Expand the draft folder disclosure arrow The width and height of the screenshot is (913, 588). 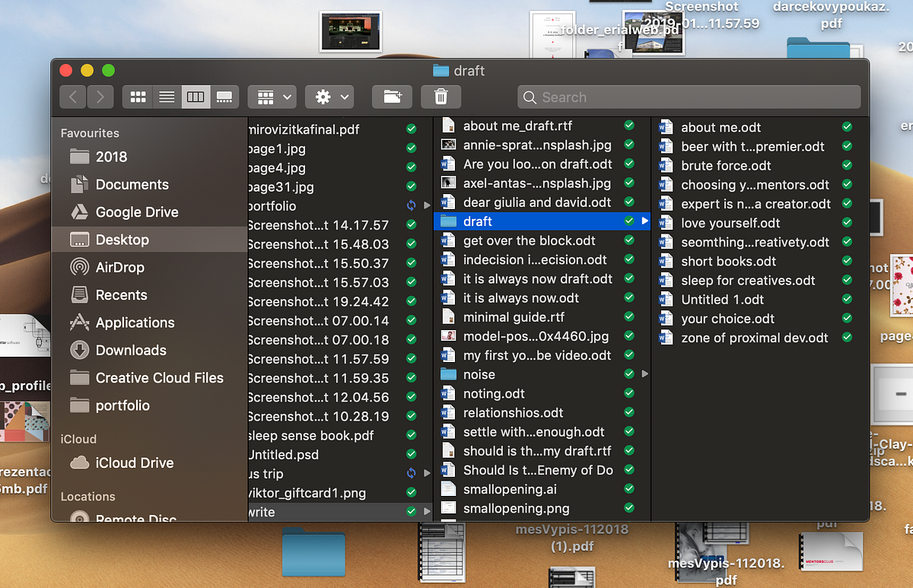tap(645, 221)
